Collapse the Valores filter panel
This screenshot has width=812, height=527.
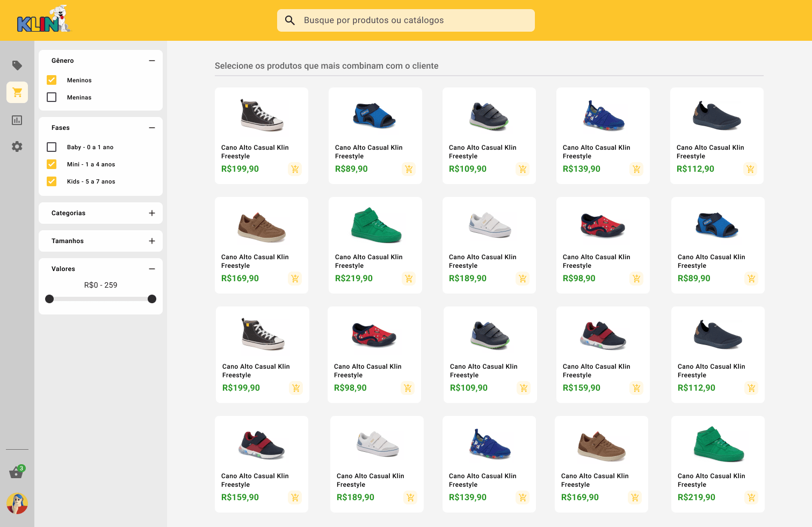click(x=152, y=269)
